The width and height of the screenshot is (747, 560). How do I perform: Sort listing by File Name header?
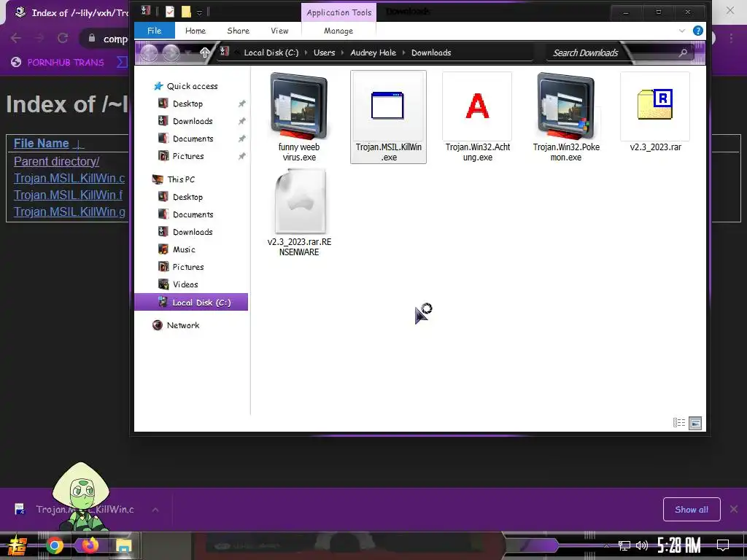click(x=41, y=144)
